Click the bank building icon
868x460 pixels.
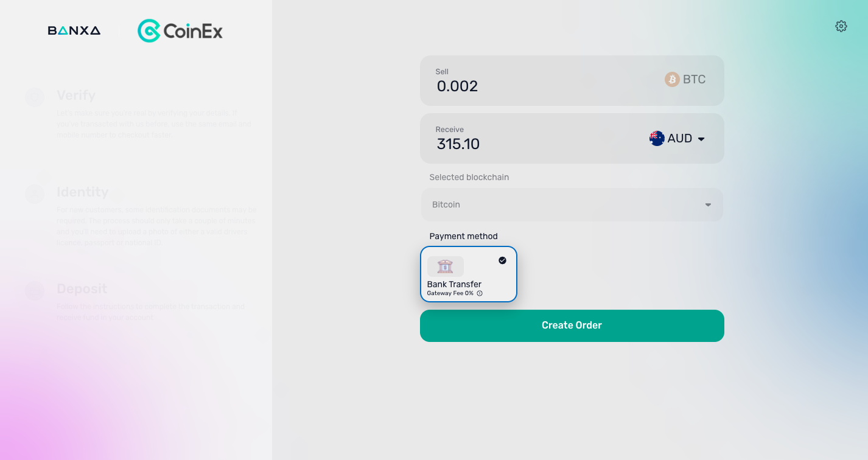[446, 266]
